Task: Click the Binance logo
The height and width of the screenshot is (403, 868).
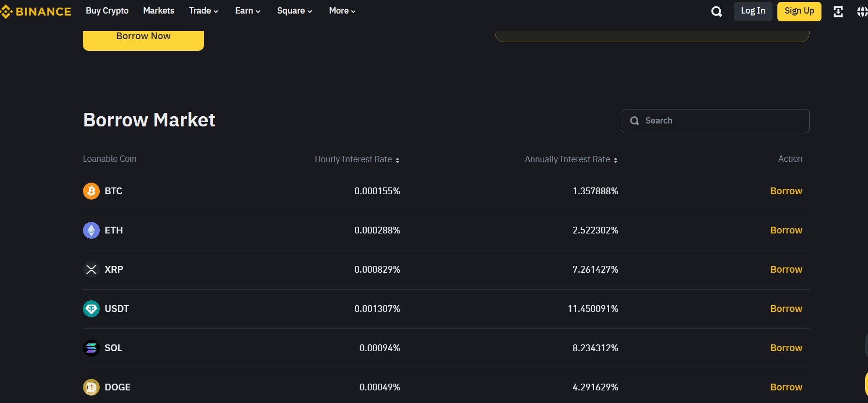Action: tap(36, 12)
